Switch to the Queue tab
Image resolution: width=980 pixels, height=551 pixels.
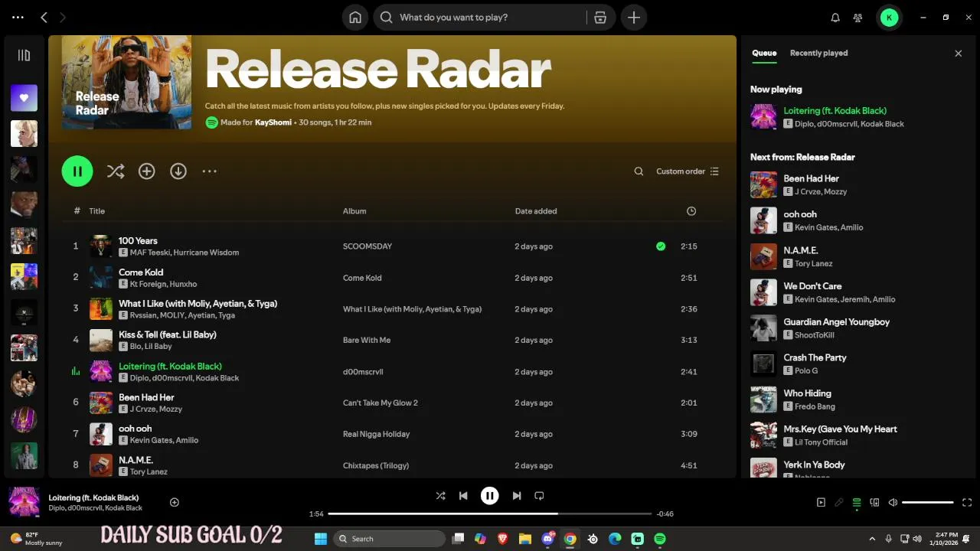764,54
